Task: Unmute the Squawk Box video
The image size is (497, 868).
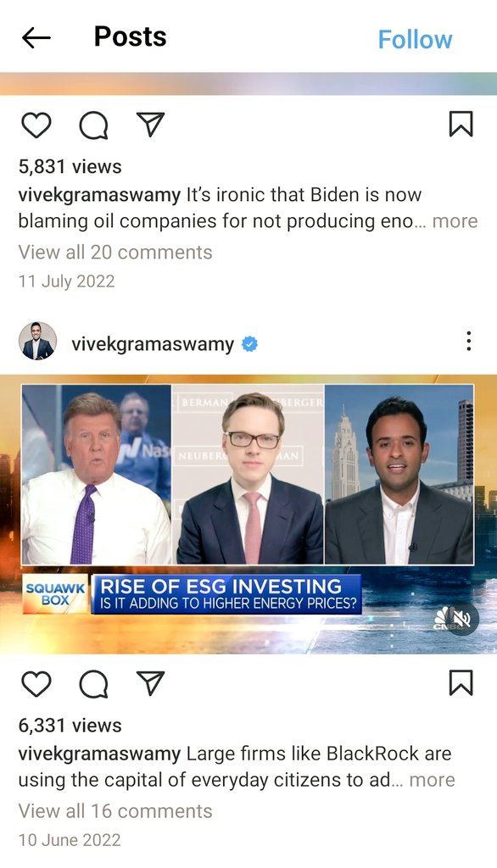Action: (x=462, y=617)
